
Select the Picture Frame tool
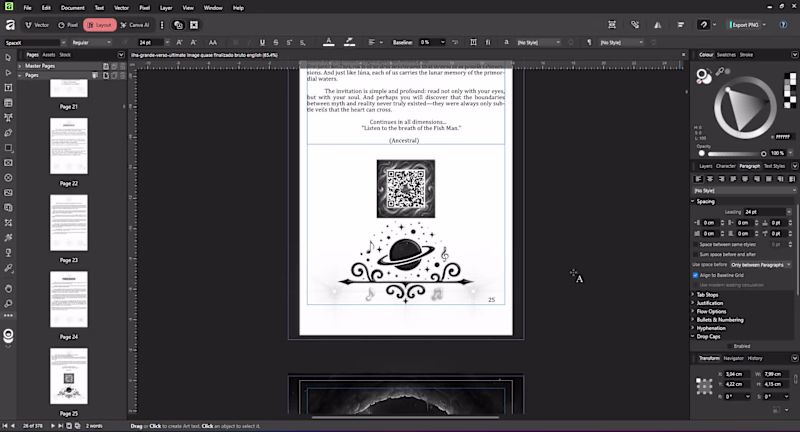(8, 163)
